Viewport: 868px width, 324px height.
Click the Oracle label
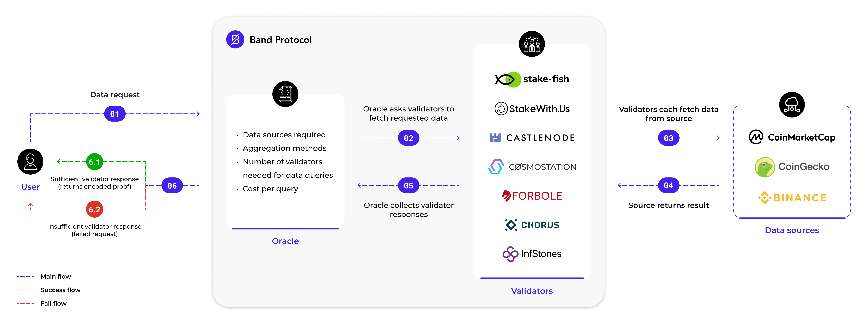coord(285,241)
